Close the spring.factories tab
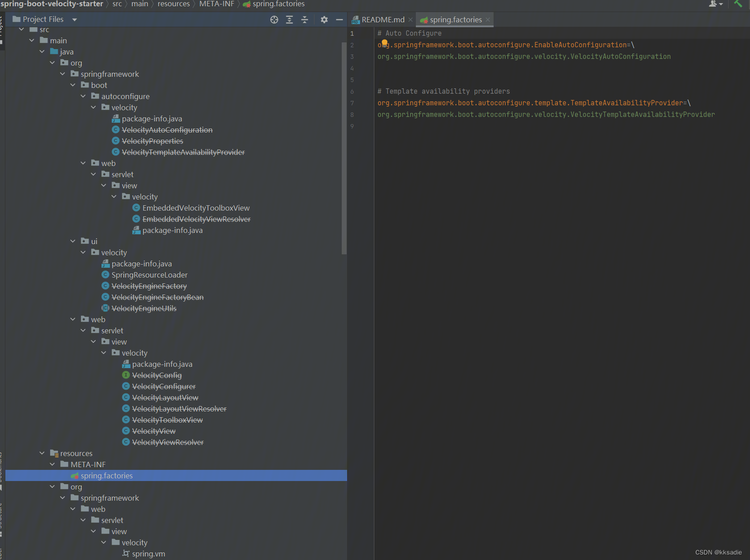This screenshot has width=750, height=560. (x=487, y=20)
